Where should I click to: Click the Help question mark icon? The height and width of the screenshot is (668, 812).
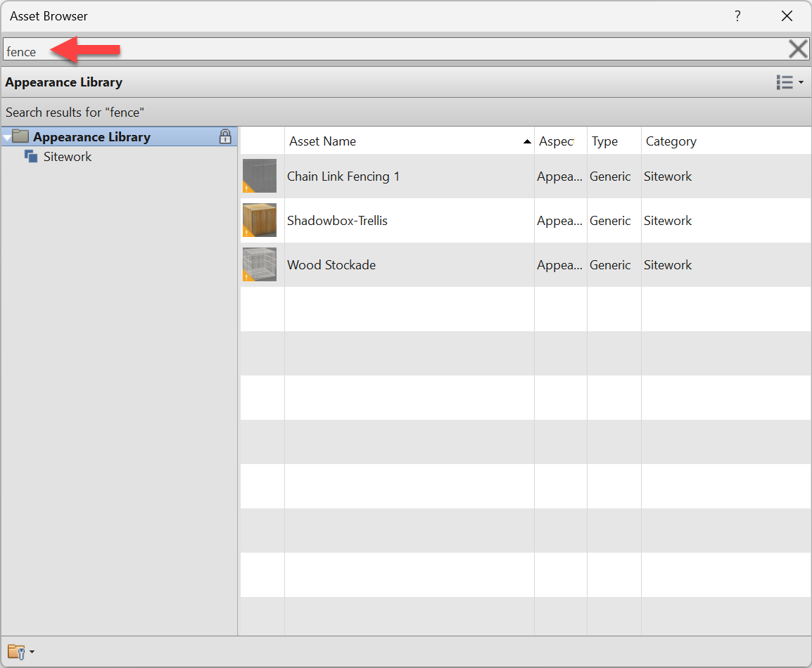pyautogui.click(x=737, y=15)
